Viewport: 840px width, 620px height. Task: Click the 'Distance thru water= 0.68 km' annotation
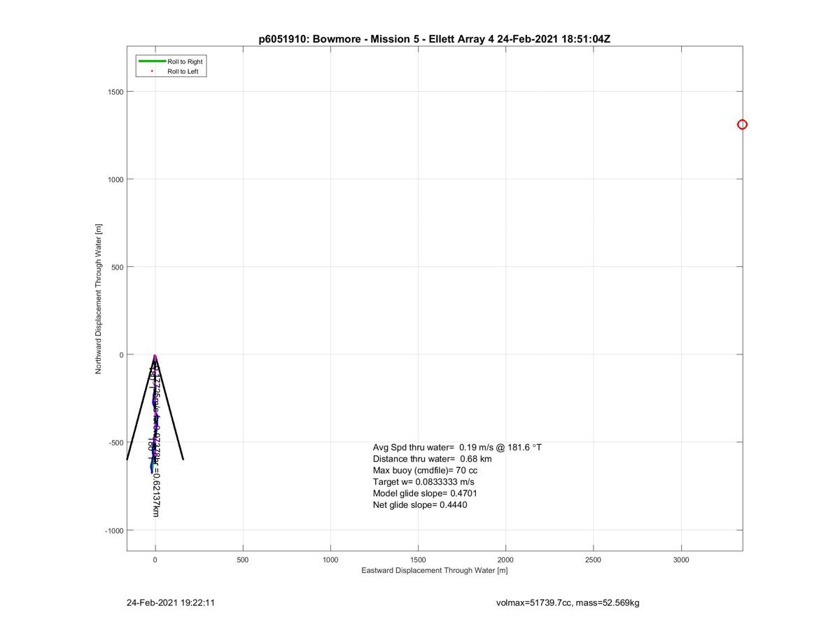point(432,459)
